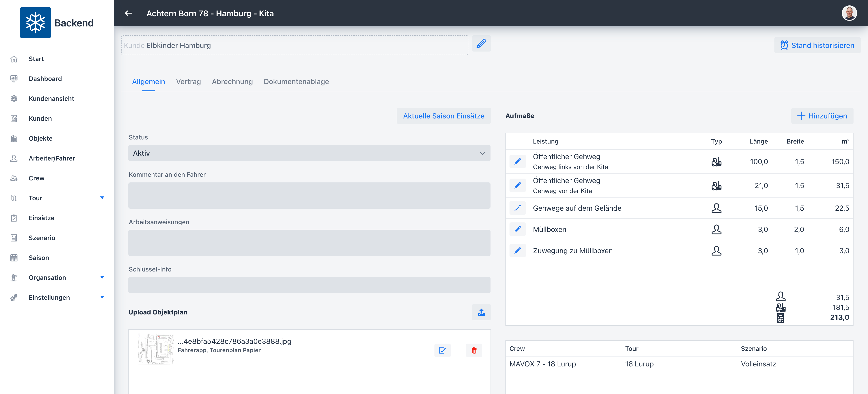Open the Objektplan image thumbnail
The width and height of the screenshot is (868, 394).
[x=156, y=349]
